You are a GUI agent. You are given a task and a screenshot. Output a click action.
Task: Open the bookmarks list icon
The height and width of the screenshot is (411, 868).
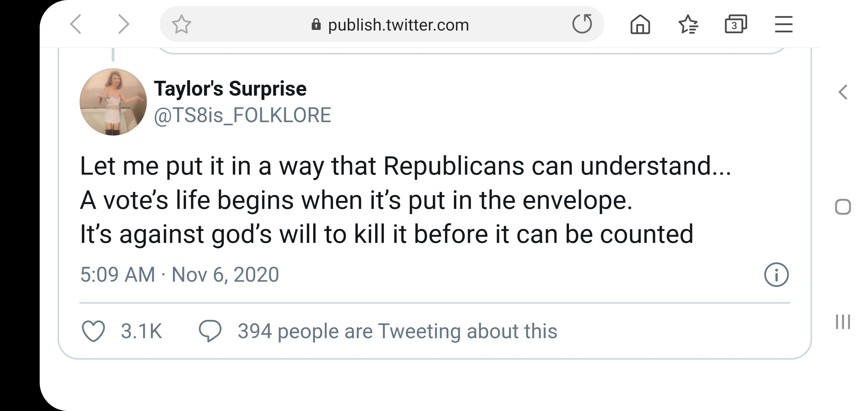click(688, 25)
